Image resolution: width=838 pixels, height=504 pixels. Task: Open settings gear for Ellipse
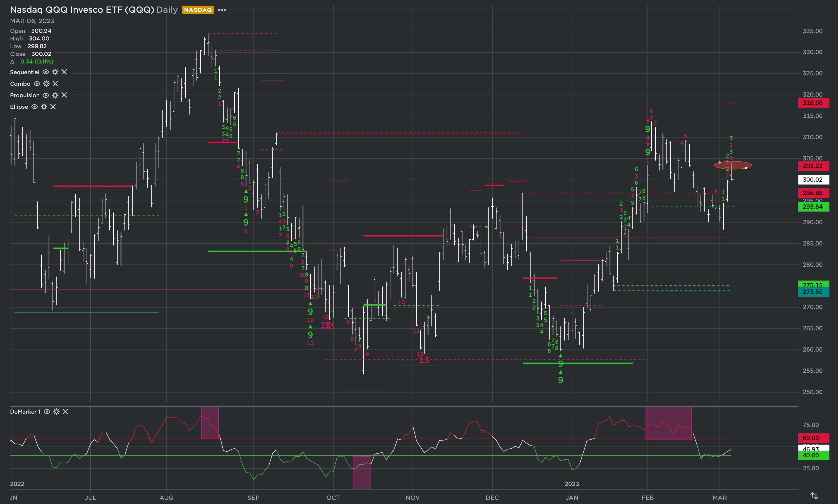click(x=44, y=107)
